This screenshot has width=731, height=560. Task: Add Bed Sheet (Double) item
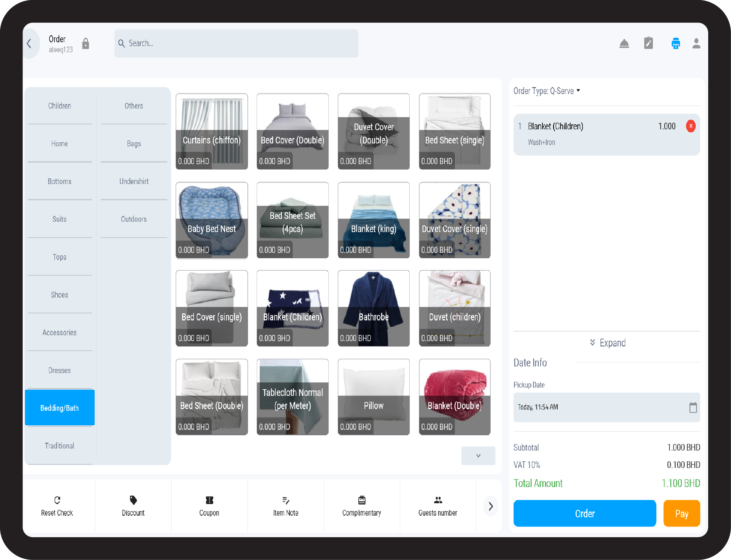(211, 397)
